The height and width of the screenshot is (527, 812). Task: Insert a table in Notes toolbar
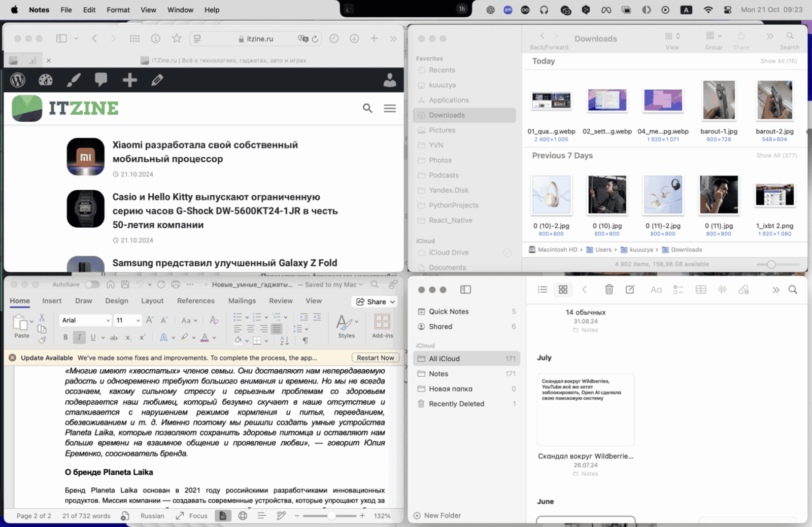click(x=701, y=290)
